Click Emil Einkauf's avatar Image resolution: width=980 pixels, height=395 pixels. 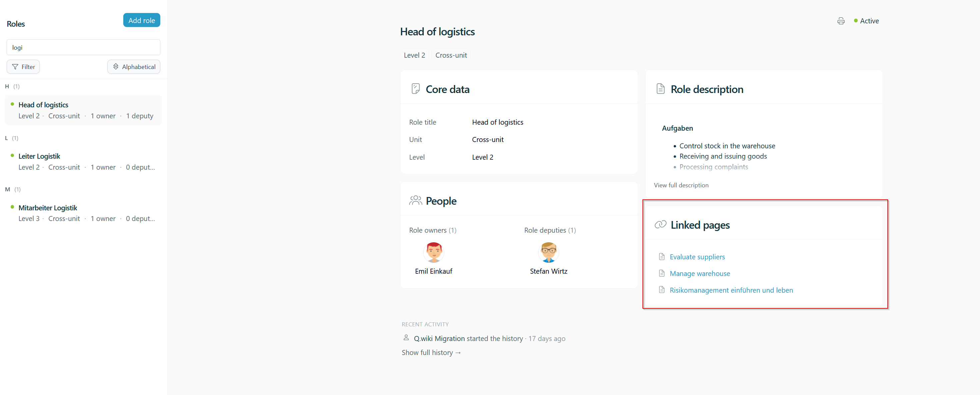434,252
